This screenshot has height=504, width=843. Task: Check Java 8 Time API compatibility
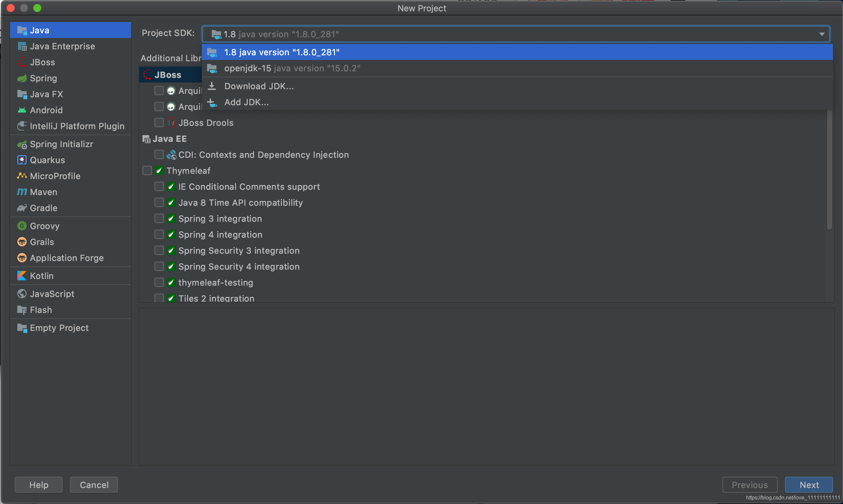coord(159,202)
